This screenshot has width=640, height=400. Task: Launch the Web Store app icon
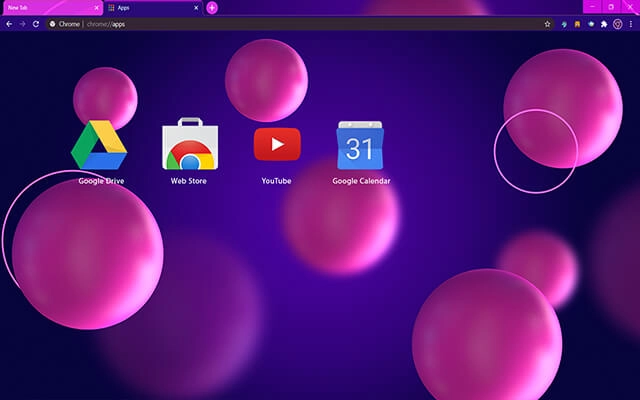190,144
